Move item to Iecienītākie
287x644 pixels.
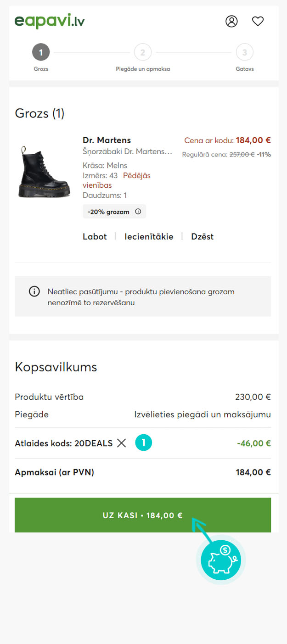149,237
